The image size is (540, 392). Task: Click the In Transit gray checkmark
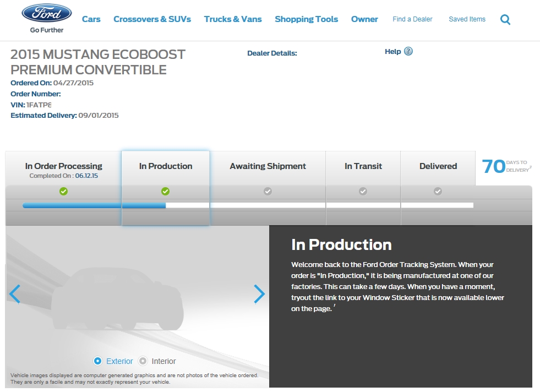363,191
